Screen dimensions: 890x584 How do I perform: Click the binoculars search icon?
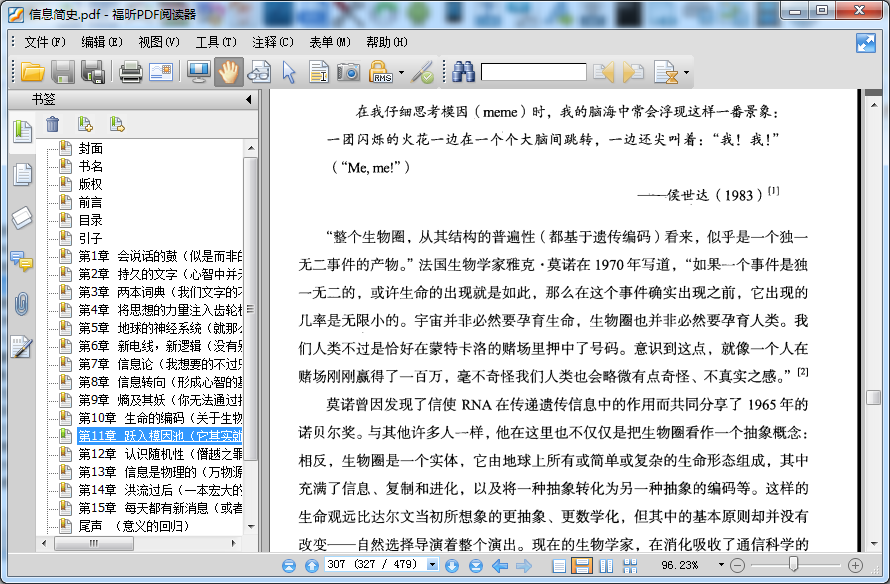463,72
